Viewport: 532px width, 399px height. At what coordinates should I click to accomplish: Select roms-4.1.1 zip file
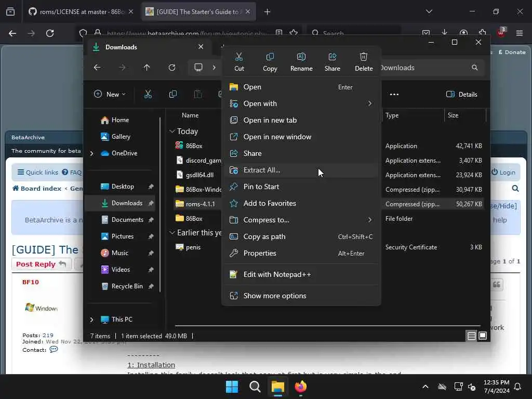[x=200, y=204]
